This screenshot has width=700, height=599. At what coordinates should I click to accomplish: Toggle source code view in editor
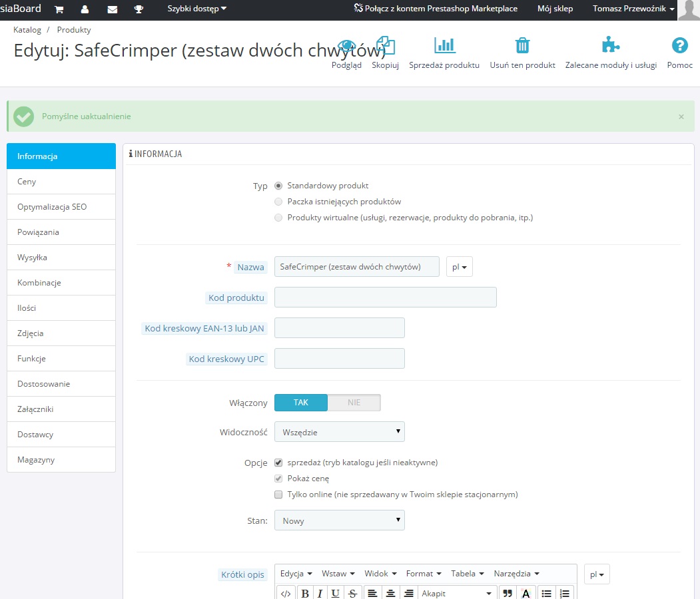point(286,593)
